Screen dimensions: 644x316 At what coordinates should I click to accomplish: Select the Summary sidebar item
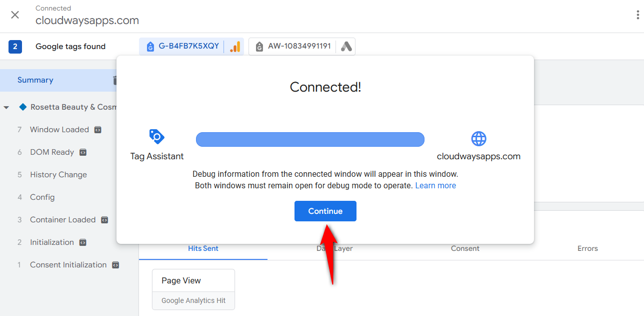tap(58, 80)
